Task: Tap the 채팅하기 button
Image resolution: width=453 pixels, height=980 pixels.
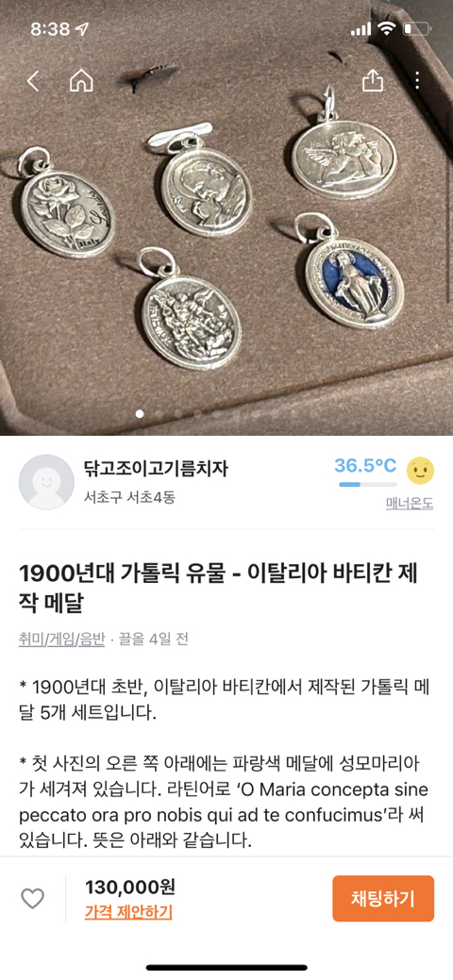Action: (x=383, y=898)
